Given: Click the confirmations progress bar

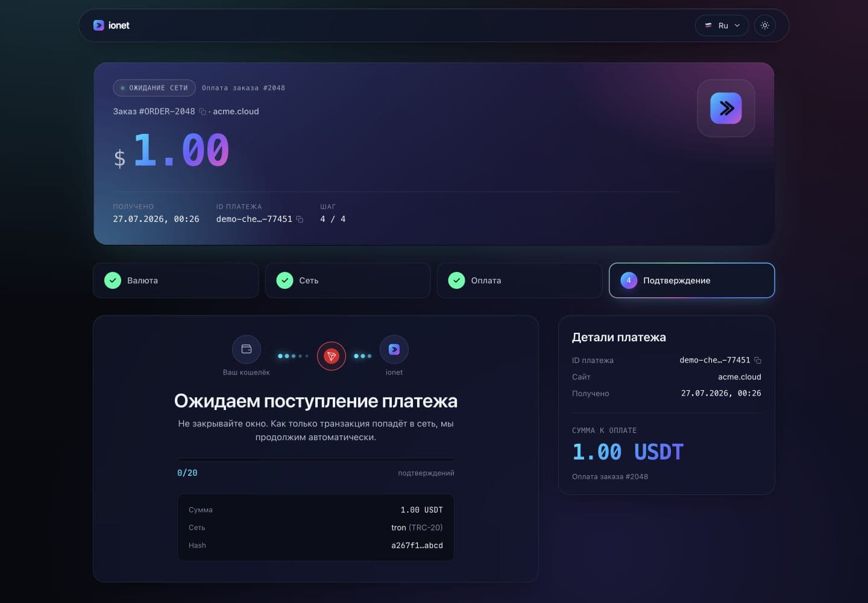Looking at the screenshot, I should coord(316,460).
